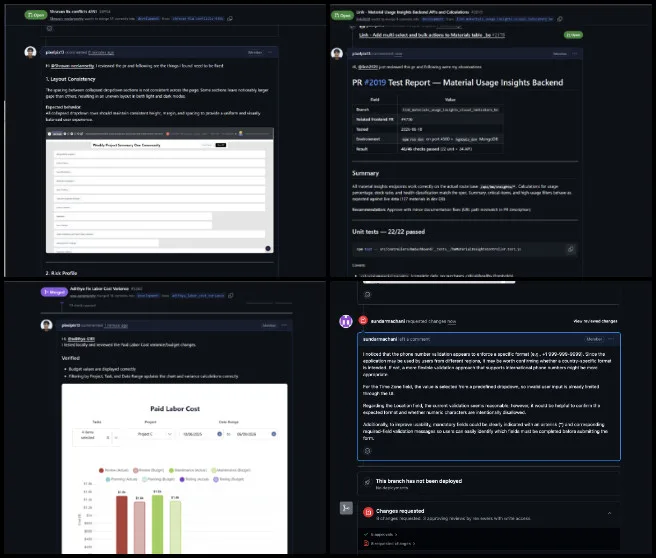Image resolution: width=656 pixels, height=558 pixels.
Task: Click 'Summary' heading in Test Report
Action: point(365,173)
